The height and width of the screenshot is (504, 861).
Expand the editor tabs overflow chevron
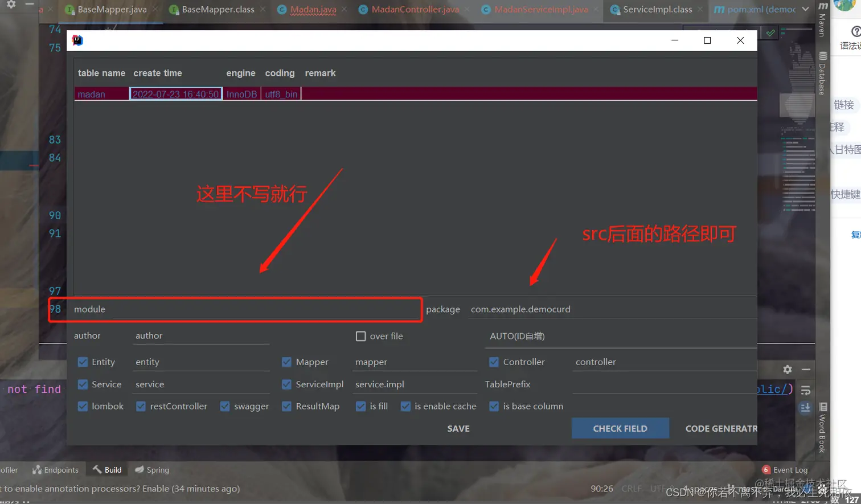click(x=805, y=9)
